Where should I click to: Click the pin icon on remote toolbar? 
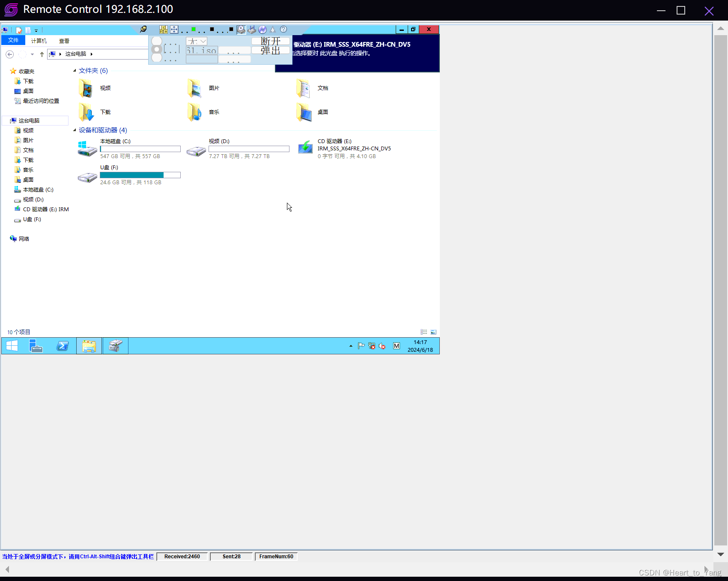(143, 29)
